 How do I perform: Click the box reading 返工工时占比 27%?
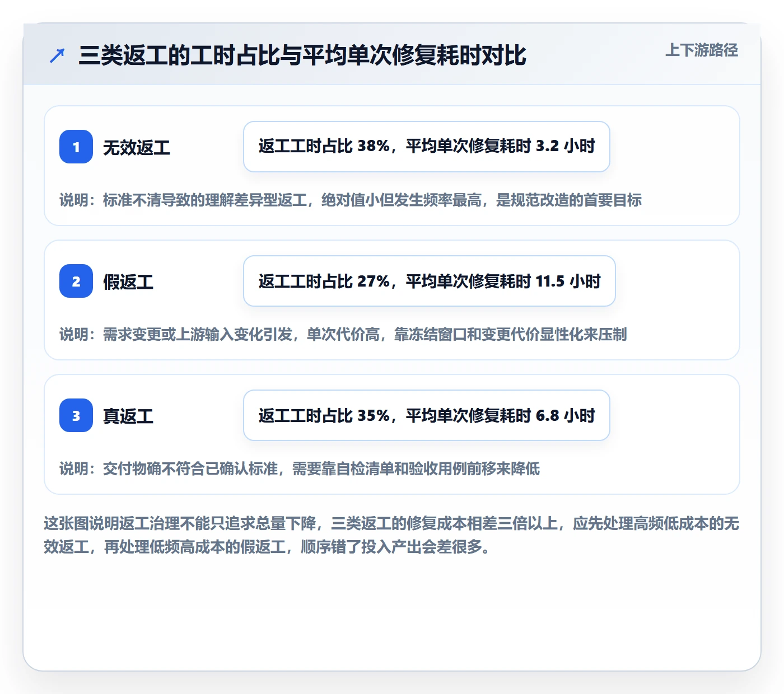[x=430, y=281]
